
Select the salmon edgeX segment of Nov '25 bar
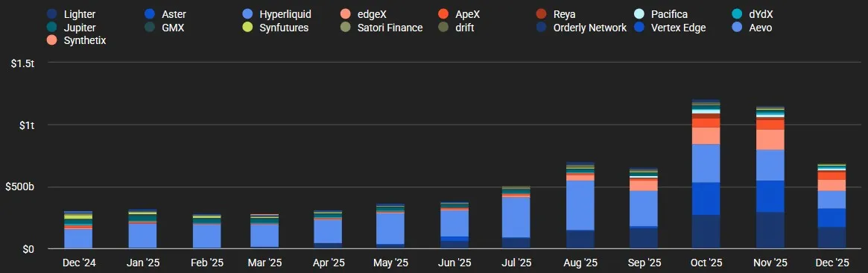click(x=770, y=139)
